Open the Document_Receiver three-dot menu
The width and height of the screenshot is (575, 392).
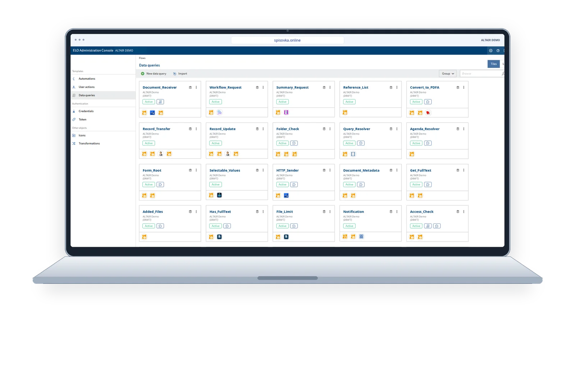point(196,87)
